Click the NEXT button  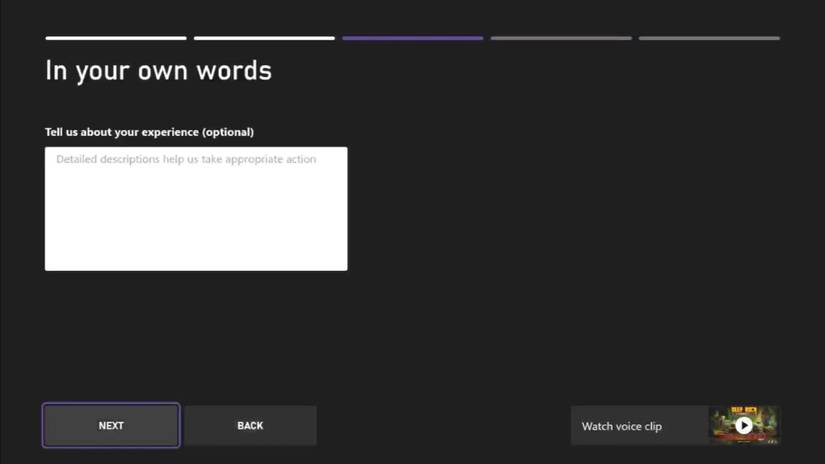[111, 426]
